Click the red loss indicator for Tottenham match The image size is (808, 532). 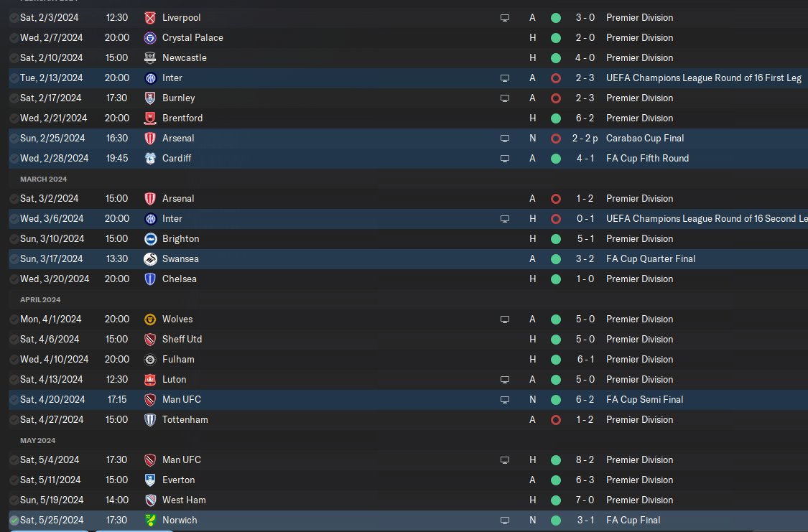[555, 420]
